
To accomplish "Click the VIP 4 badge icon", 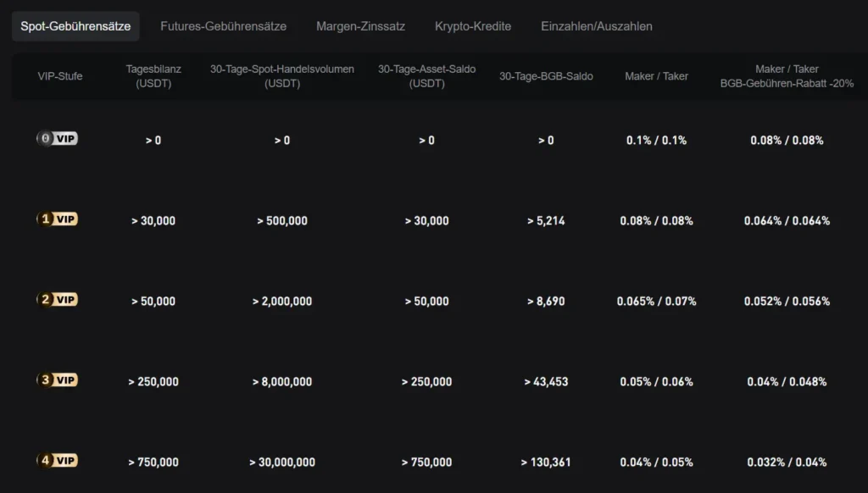I will (57, 460).
